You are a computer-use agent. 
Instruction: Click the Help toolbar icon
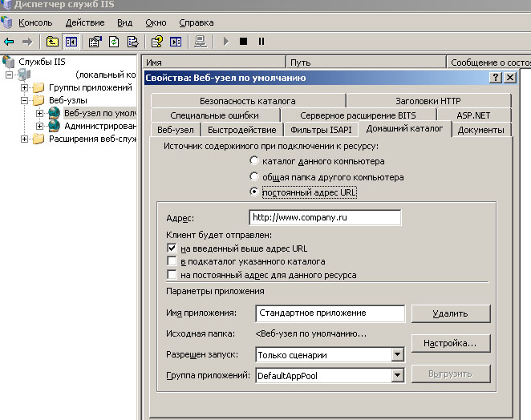[156, 42]
